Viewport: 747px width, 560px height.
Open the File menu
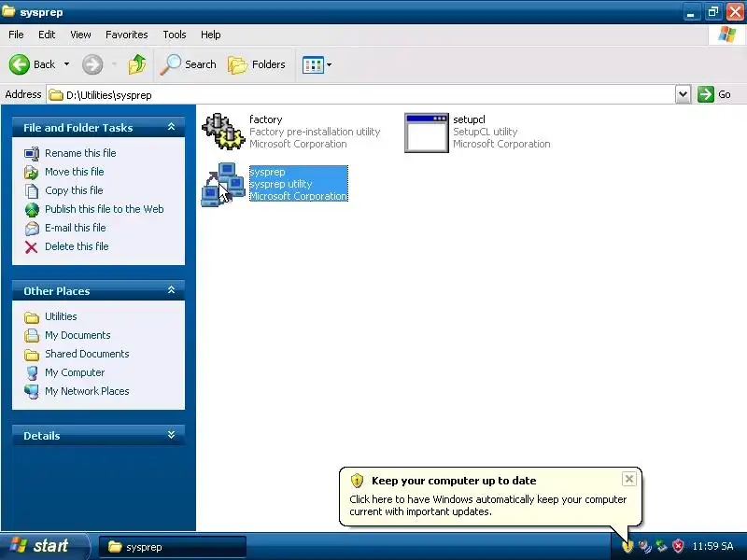16,35
